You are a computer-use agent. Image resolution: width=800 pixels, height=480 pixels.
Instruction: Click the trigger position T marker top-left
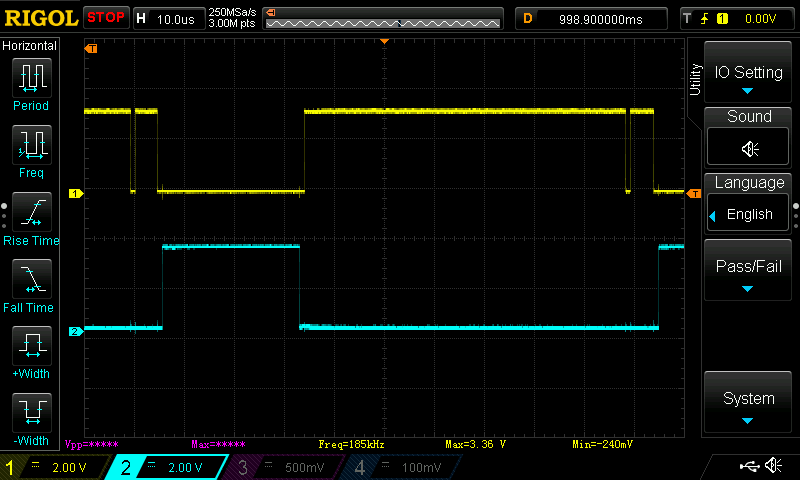click(91, 48)
